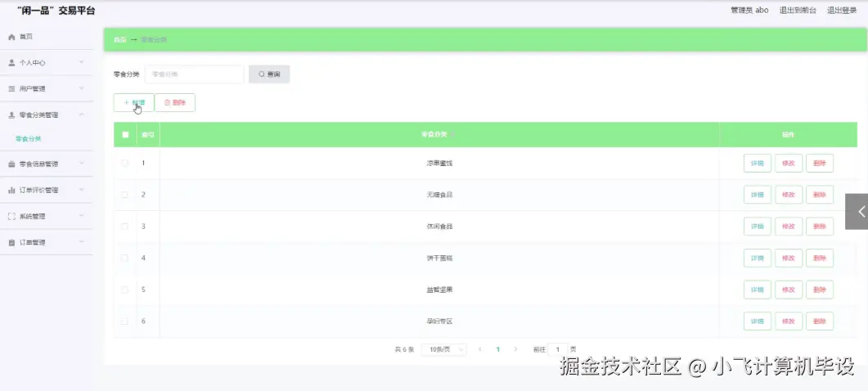Click 管理员 abo in top header

[749, 10]
